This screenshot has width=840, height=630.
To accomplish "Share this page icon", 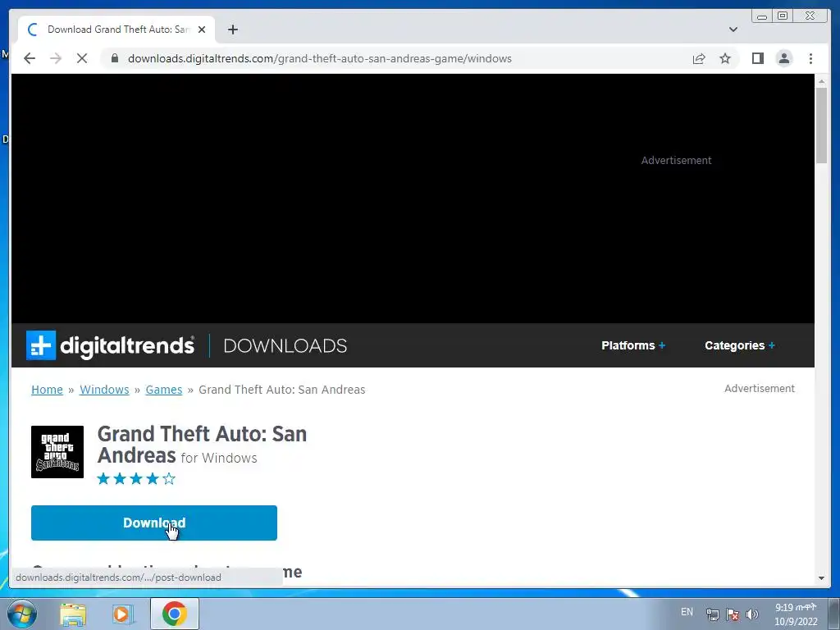I will click(699, 58).
